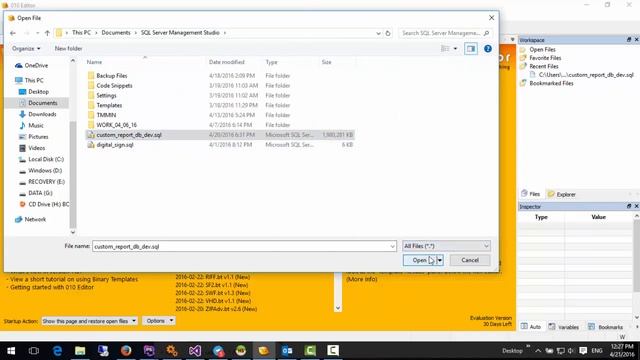Sort by Size column header
This screenshot has height=360, width=640.
point(327,62)
